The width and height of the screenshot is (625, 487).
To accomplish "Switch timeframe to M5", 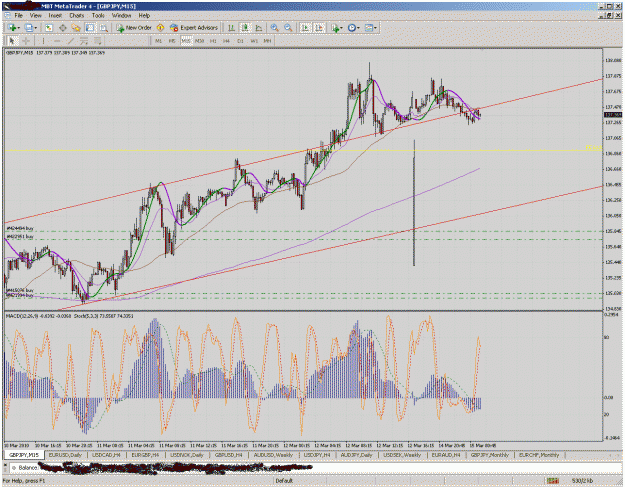I will coord(172,41).
